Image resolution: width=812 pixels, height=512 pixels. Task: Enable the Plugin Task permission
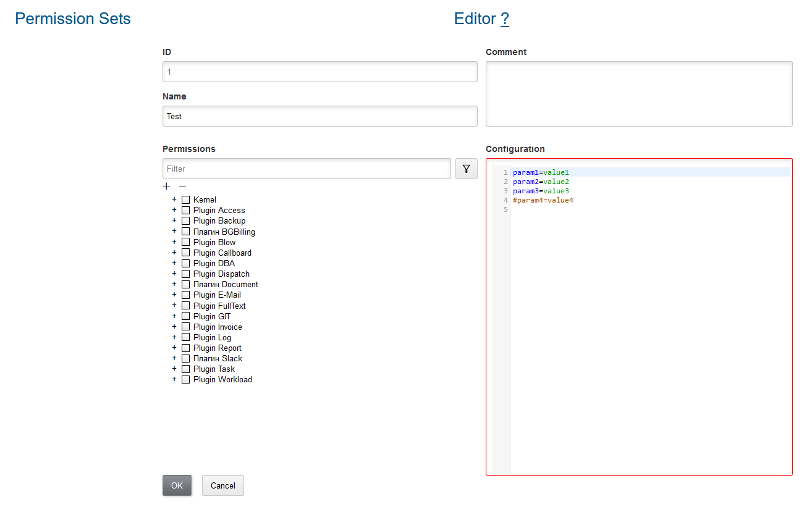click(185, 369)
